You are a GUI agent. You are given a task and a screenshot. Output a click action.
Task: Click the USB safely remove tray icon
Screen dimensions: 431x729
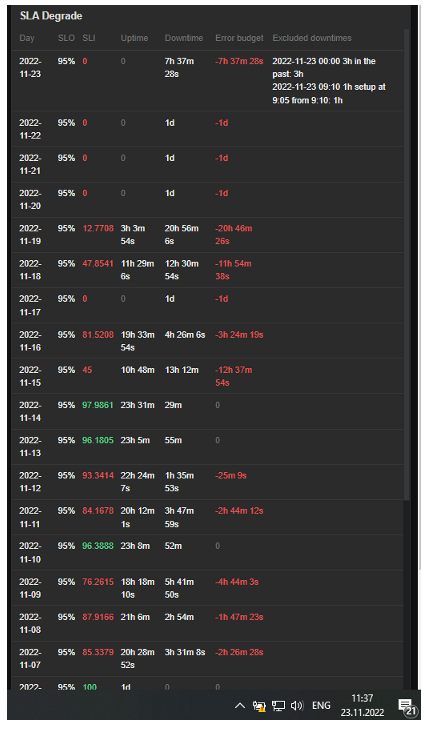(259, 706)
